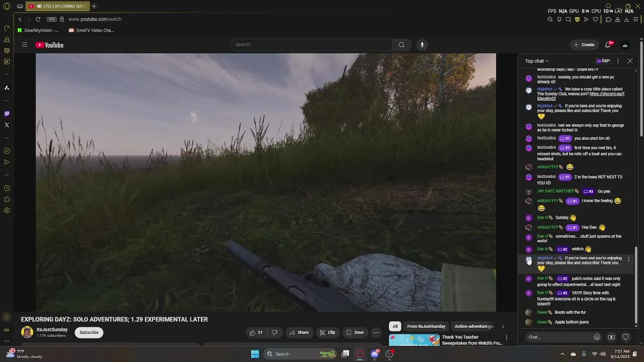This screenshot has height=362, width=644.
Task: Click the Windows taskbar Search box
Action: (x=300, y=354)
